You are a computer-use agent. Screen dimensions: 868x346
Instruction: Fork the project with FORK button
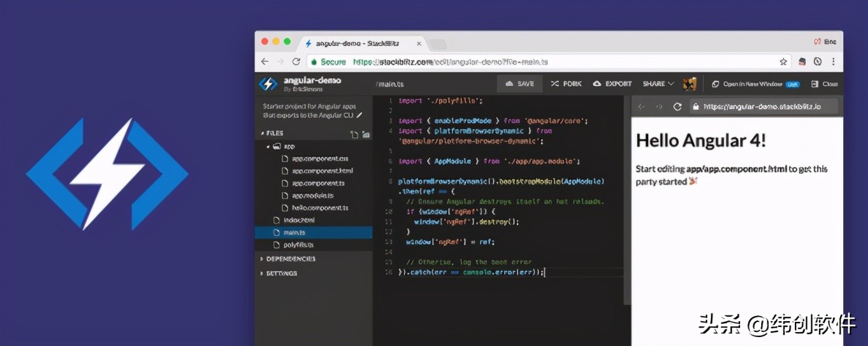[x=566, y=84]
